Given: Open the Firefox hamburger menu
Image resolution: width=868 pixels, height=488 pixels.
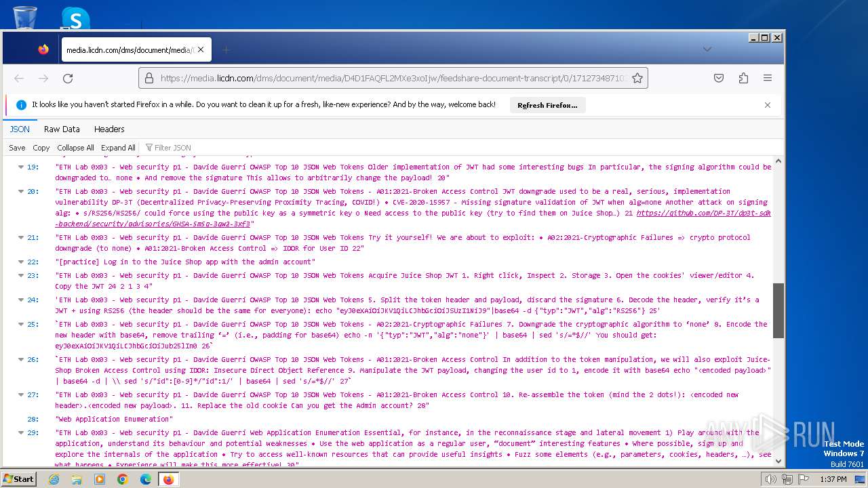Looking at the screenshot, I should (x=768, y=79).
